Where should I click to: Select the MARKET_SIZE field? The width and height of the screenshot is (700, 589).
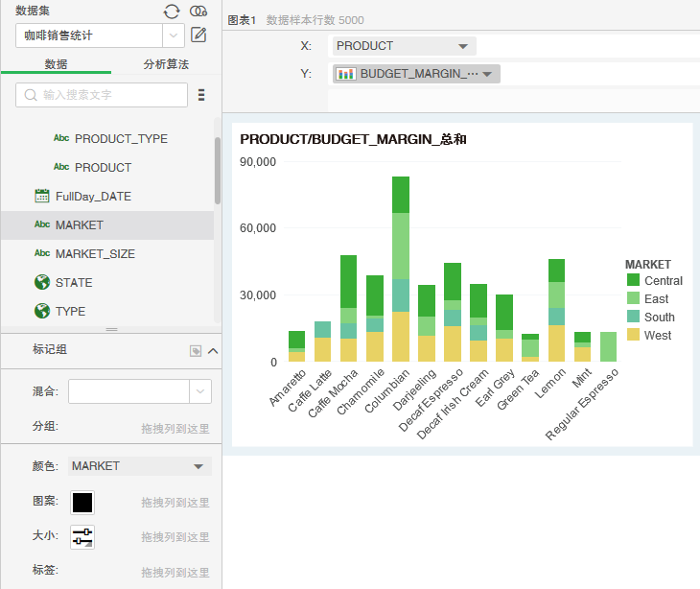(x=95, y=253)
